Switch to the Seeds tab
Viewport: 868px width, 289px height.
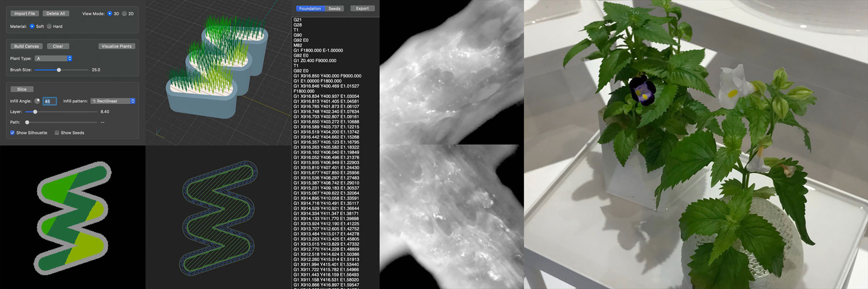coord(334,9)
